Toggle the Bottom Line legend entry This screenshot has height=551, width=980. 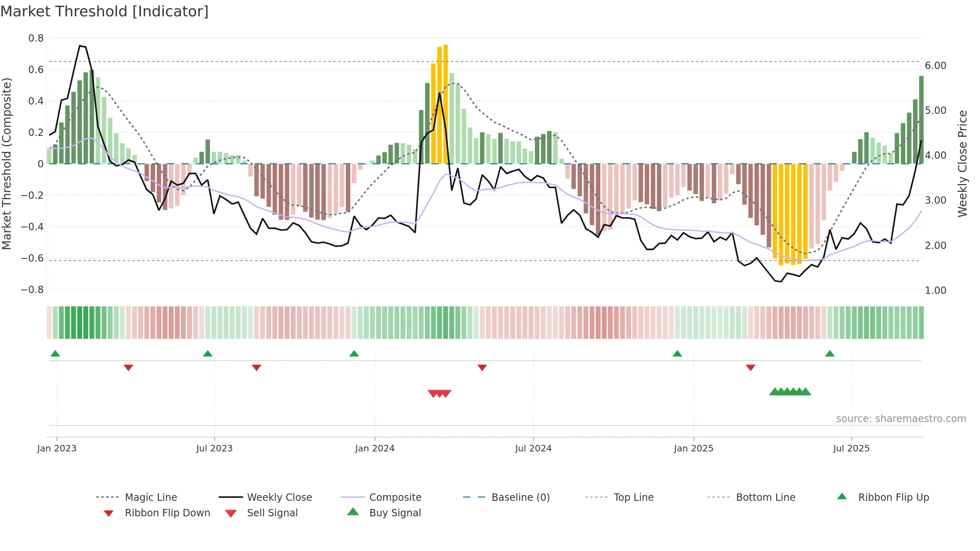[751, 497]
